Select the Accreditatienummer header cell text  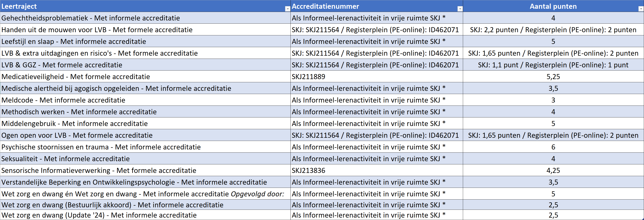pyautogui.click(x=325, y=6)
